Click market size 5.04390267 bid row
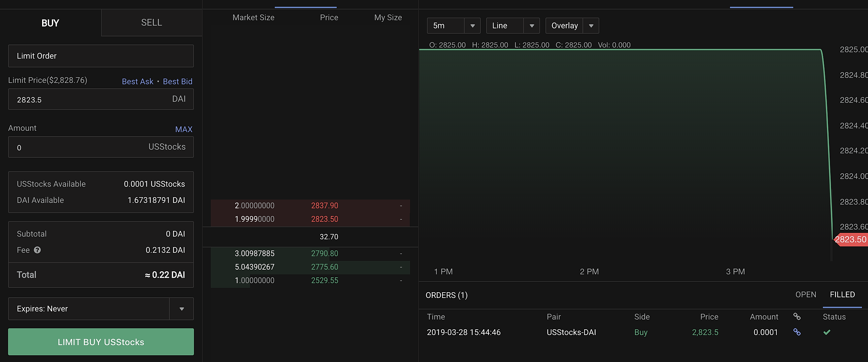868x362 pixels. pos(255,267)
